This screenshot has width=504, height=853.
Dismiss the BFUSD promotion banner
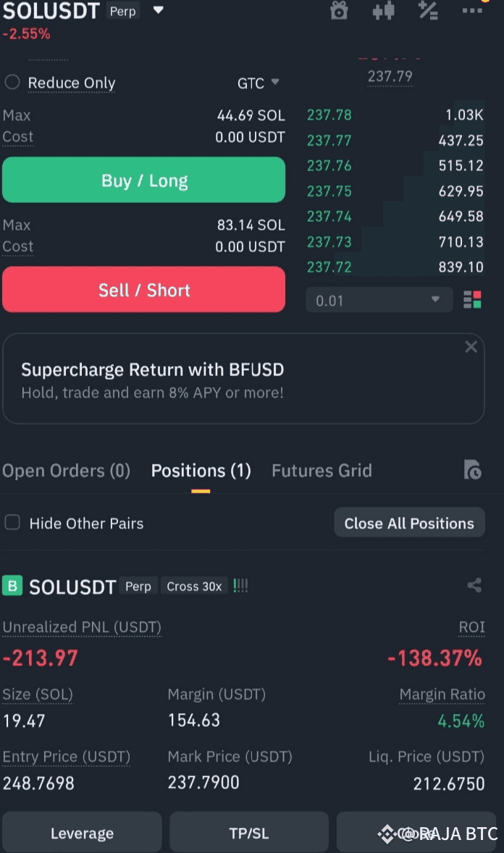coord(471,347)
